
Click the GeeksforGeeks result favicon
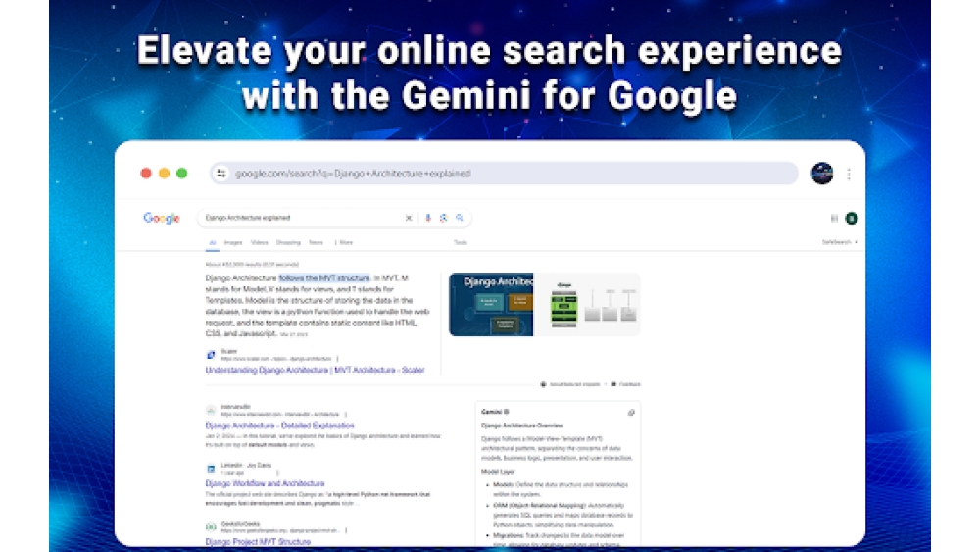click(x=211, y=527)
